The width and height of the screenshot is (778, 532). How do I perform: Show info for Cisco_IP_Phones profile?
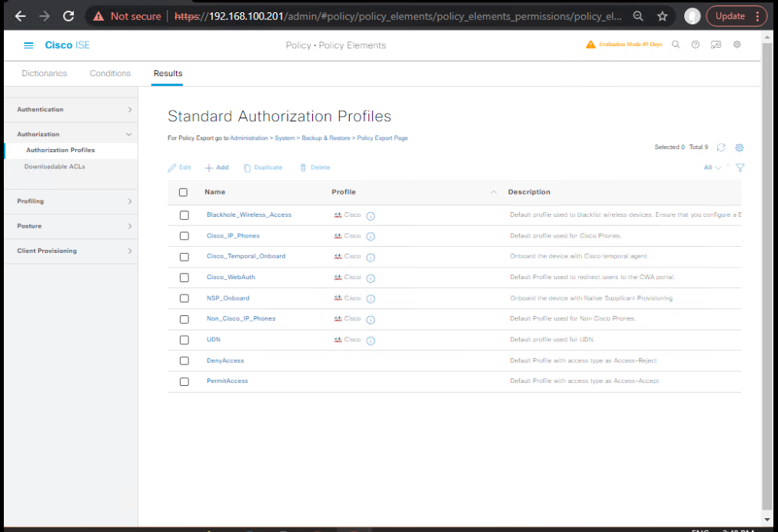click(x=371, y=236)
